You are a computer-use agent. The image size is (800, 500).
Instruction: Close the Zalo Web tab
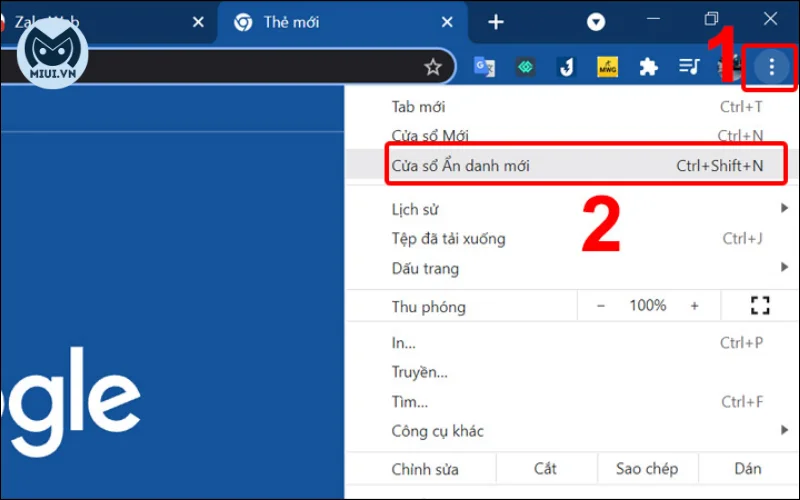pyautogui.click(x=198, y=22)
